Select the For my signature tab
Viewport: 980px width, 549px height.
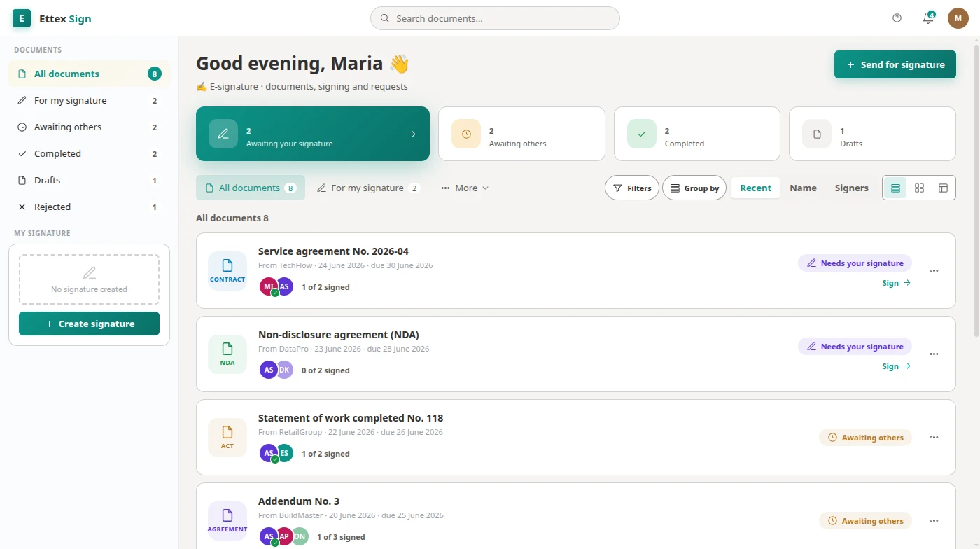tap(368, 188)
